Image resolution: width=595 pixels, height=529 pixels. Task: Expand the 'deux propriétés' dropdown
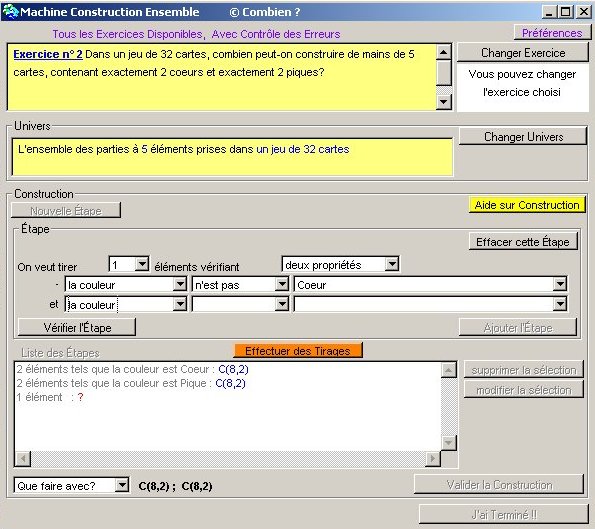392,264
